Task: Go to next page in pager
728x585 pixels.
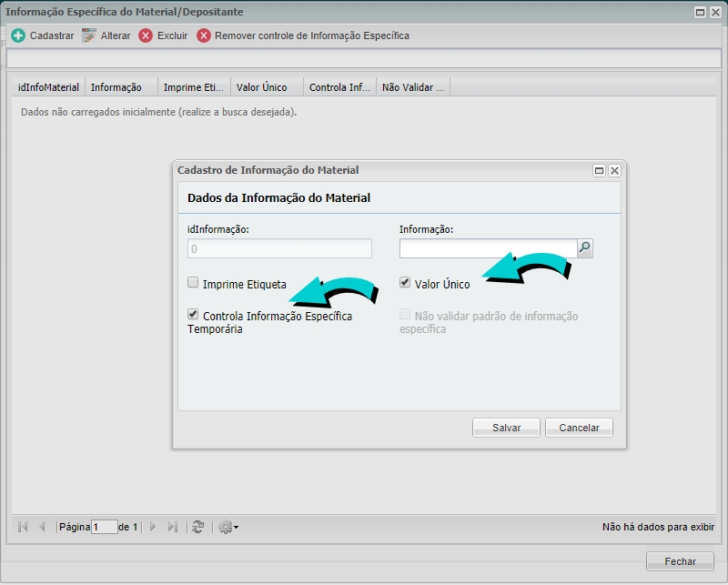Action: click(152, 527)
